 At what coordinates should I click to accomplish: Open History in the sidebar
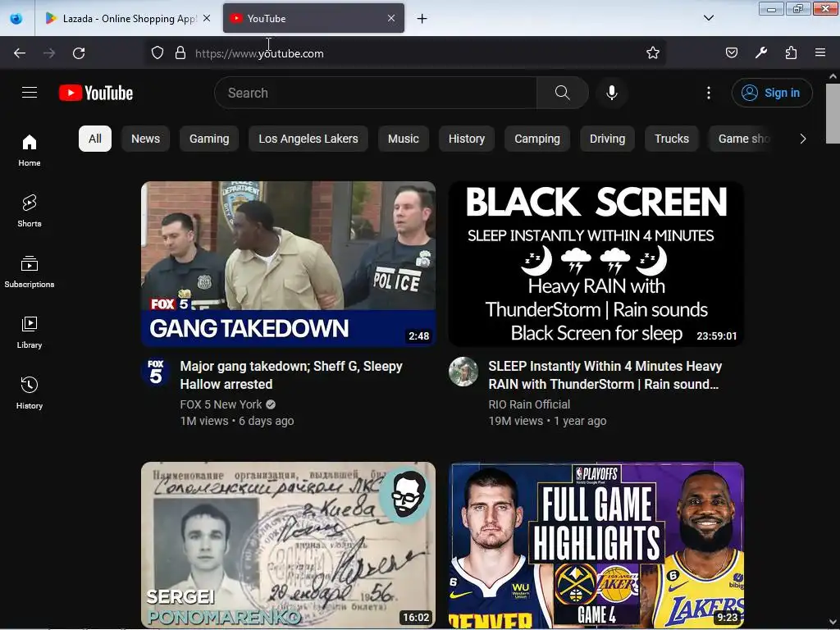pos(30,393)
